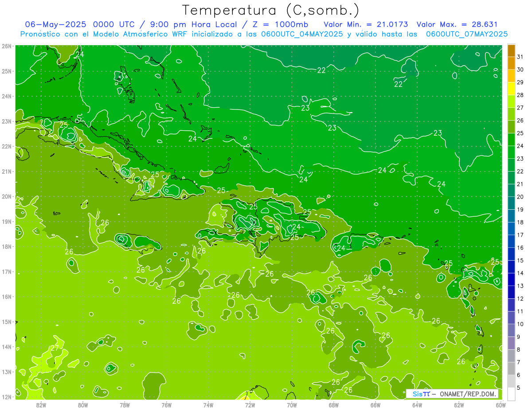
Task: Click the '11' label on the color scale
Action: point(520,311)
